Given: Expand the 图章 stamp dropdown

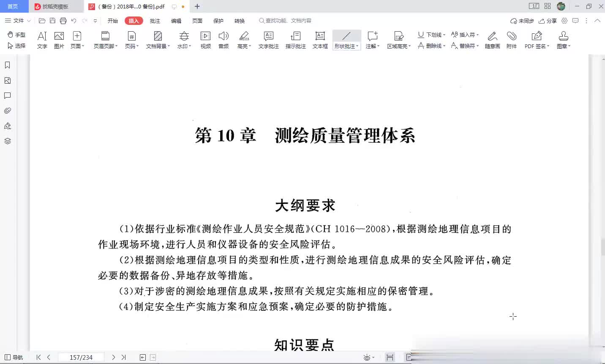Looking at the screenshot, I should [x=569, y=46].
